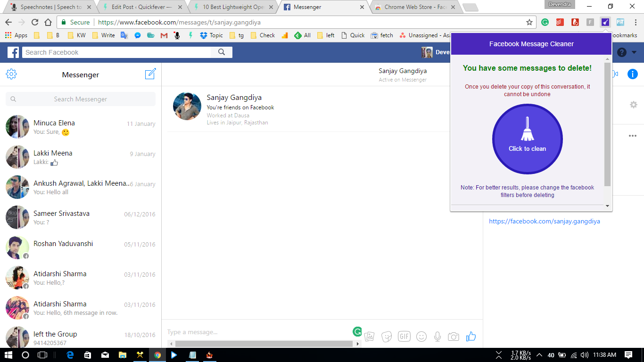Screen dimensions: 644x362
Task: Click the Facebook search magnifier button
Action: [222, 52]
